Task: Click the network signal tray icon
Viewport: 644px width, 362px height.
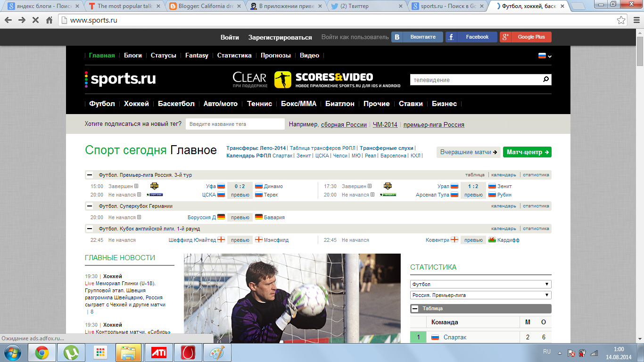Action: [x=594, y=353]
